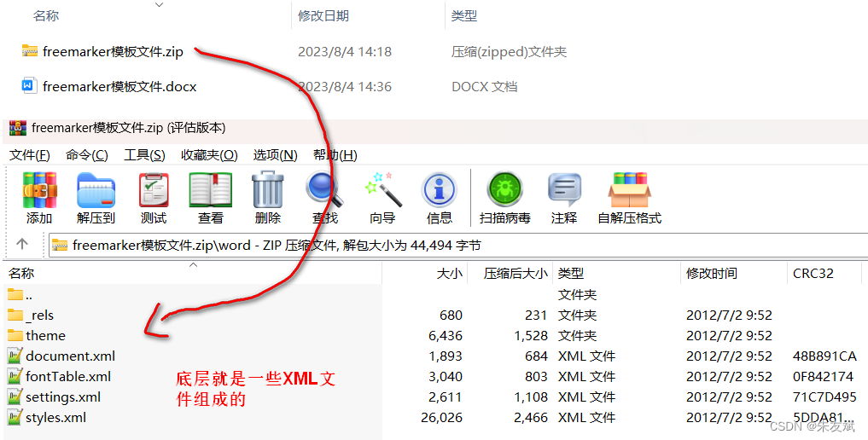Click the 测试 (Test) toolbar icon
868x440 pixels.
pyautogui.click(x=154, y=190)
